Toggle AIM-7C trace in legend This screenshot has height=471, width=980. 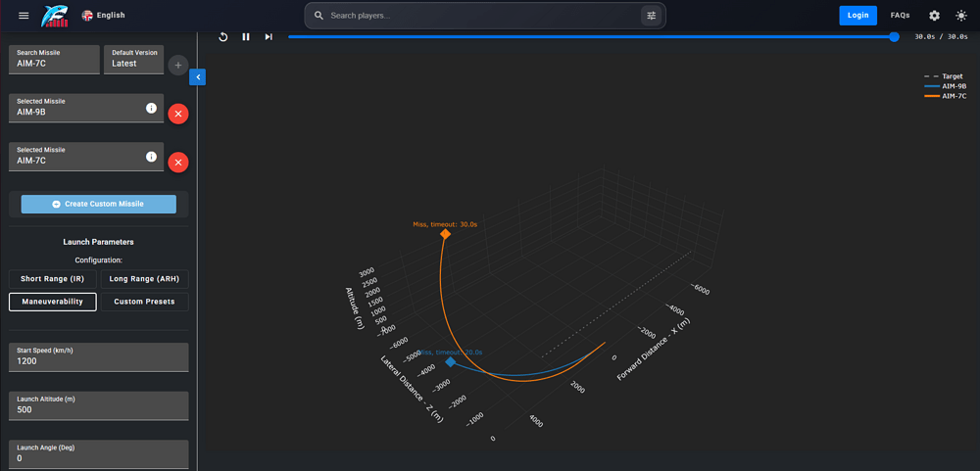pos(945,96)
